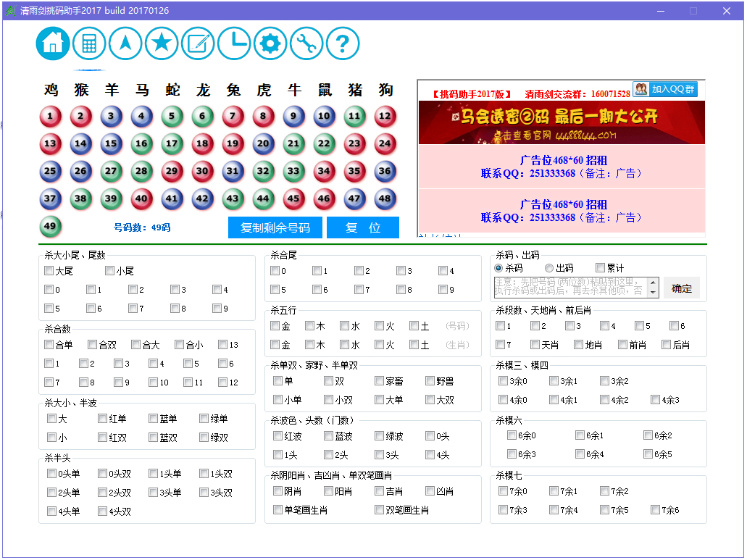Viewport: 747px width, 560px height.
Task: Select green ball number 5
Action: 172,116
